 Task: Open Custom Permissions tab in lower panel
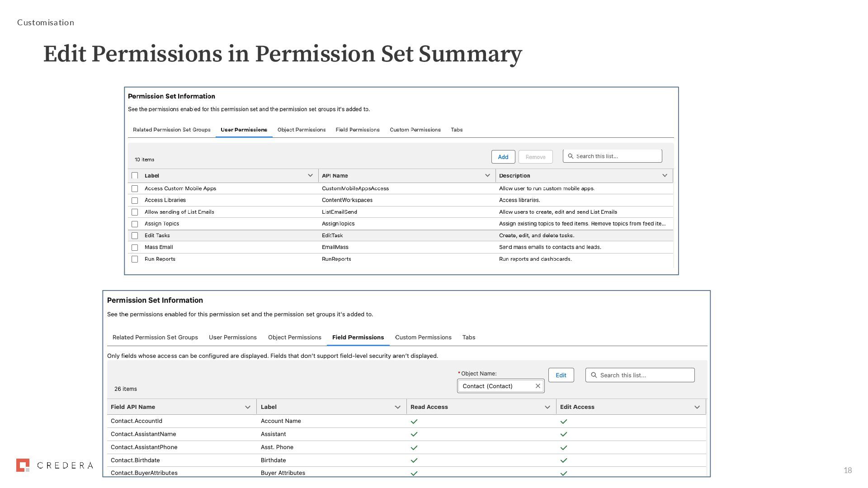423,338
